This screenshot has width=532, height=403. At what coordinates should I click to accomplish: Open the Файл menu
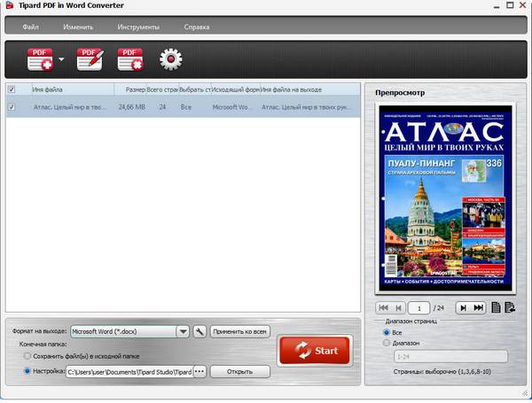tap(30, 27)
